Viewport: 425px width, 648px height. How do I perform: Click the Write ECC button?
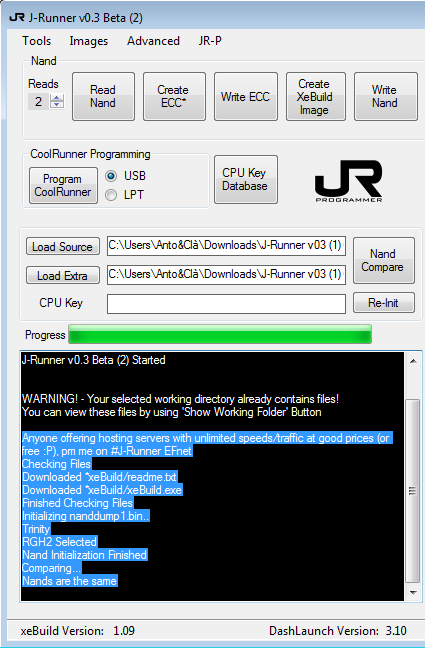click(x=246, y=96)
